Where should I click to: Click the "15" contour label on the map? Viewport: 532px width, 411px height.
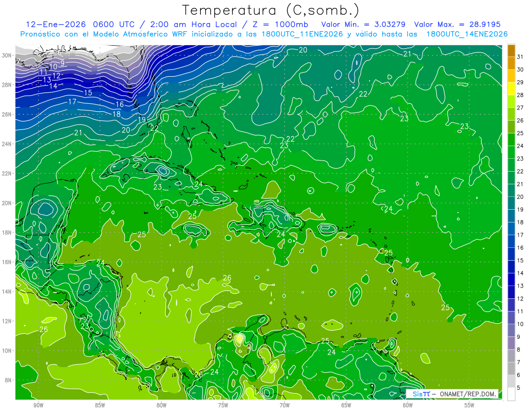click(88, 93)
